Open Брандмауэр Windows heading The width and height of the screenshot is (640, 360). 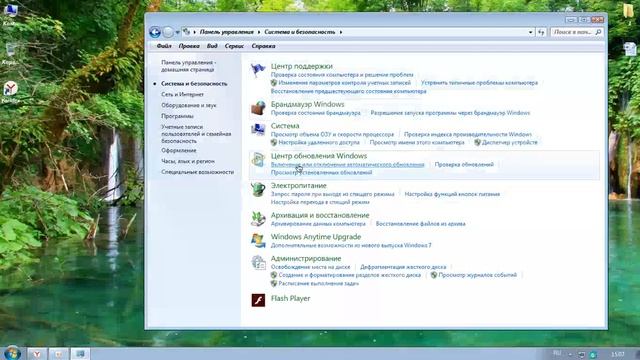coord(307,104)
